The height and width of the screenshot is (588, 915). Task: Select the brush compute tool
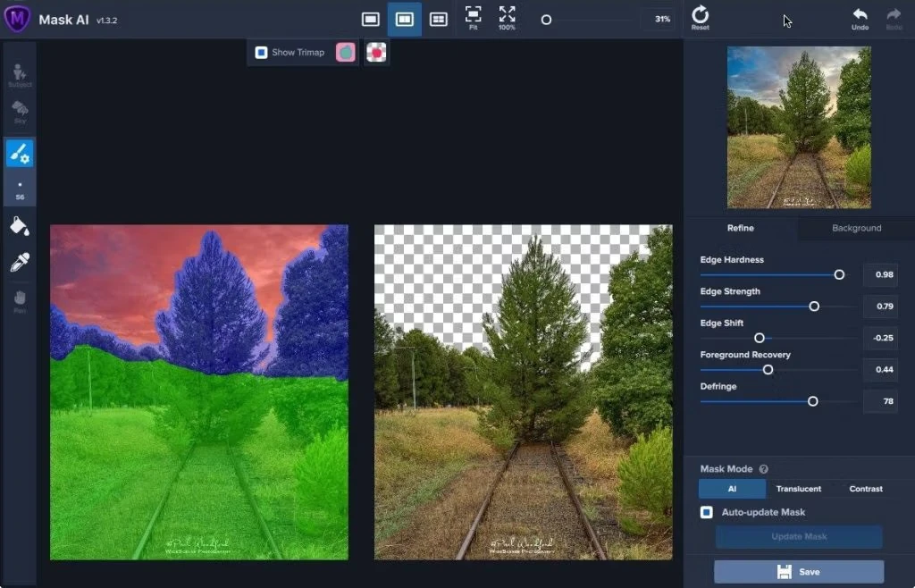coord(20,154)
